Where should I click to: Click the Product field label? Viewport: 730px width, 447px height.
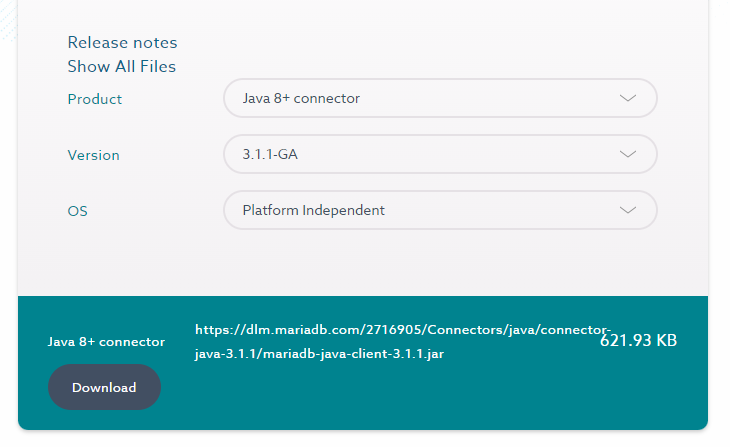pos(95,99)
